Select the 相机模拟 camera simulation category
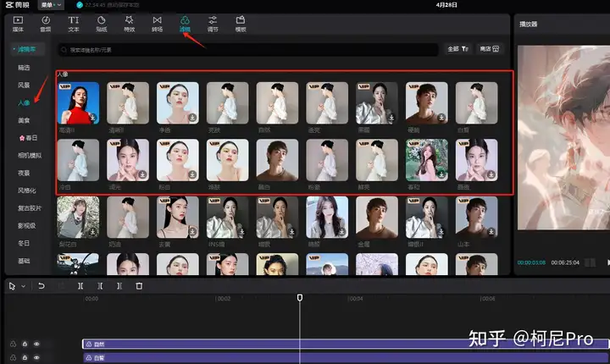This screenshot has width=610, height=364. coord(30,155)
